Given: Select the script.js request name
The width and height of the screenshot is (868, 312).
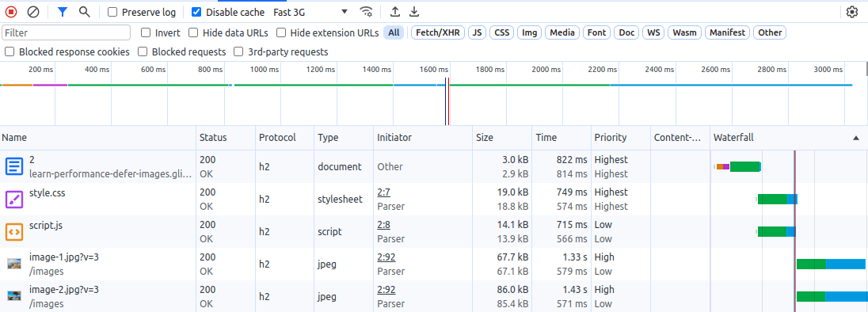Looking at the screenshot, I should click(x=47, y=225).
